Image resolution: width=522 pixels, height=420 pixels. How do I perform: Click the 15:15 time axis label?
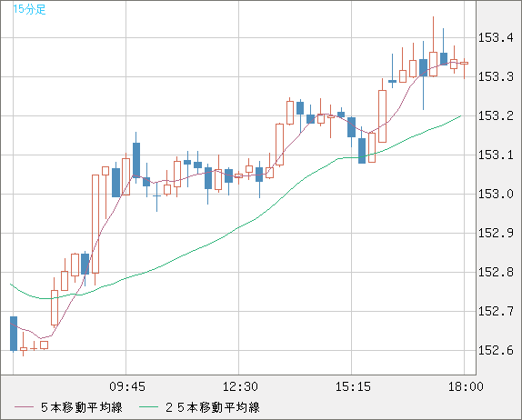[353, 386]
